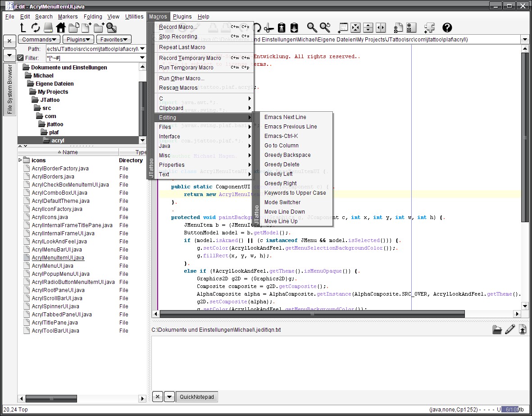Go to home directory via house icon

[x=61, y=27]
